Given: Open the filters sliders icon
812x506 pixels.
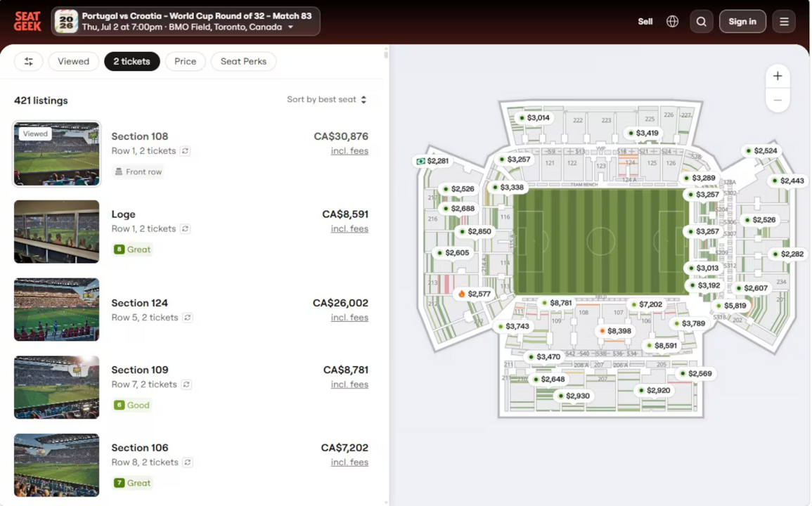Looking at the screenshot, I should point(29,62).
